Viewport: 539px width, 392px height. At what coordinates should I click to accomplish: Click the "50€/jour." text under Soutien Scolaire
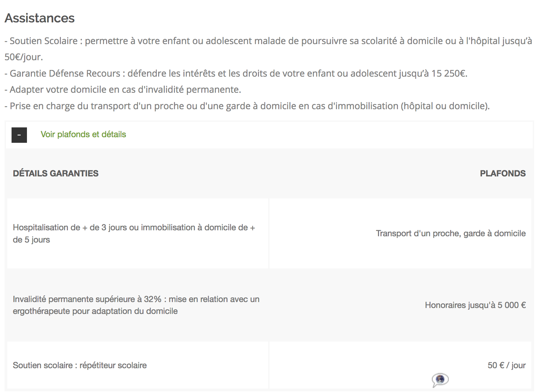23,57
